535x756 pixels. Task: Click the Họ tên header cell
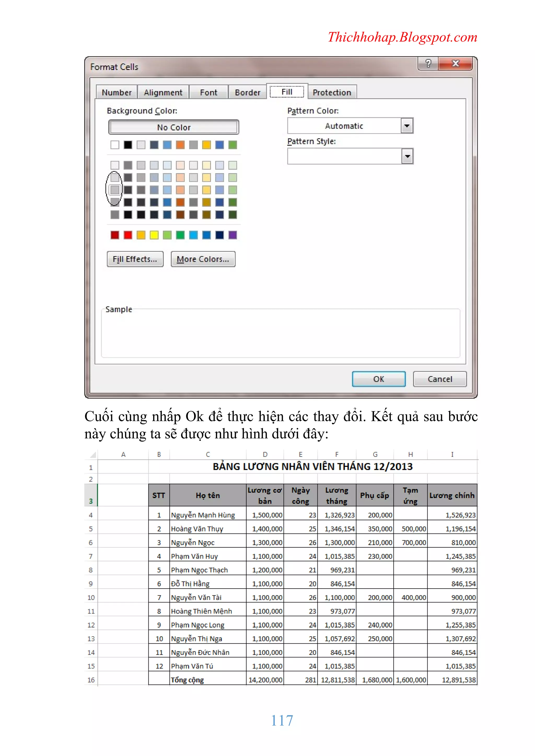[207, 495]
